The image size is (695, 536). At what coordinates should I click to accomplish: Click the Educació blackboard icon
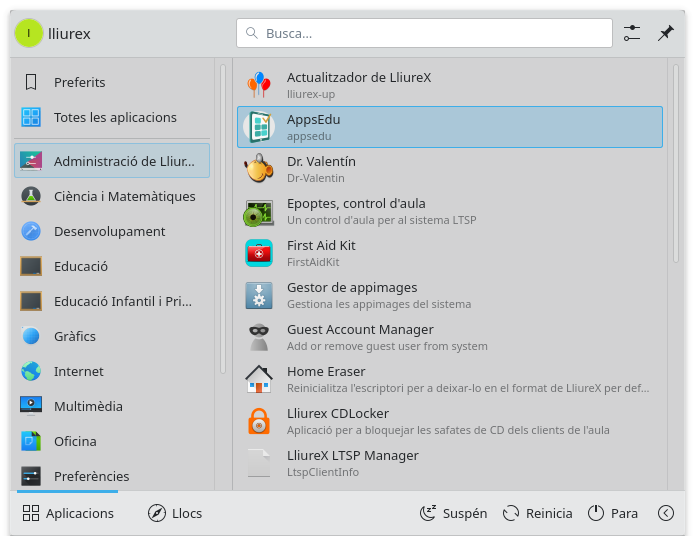pyautogui.click(x=31, y=266)
